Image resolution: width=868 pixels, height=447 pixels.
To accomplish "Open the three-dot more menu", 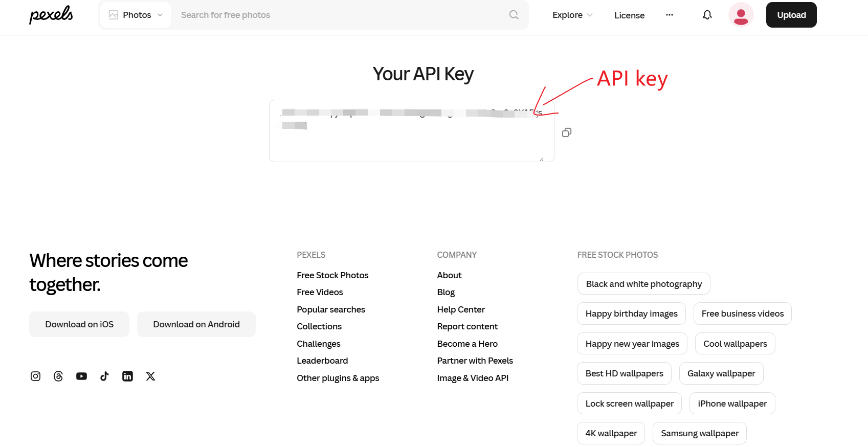I will pos(670,15).
